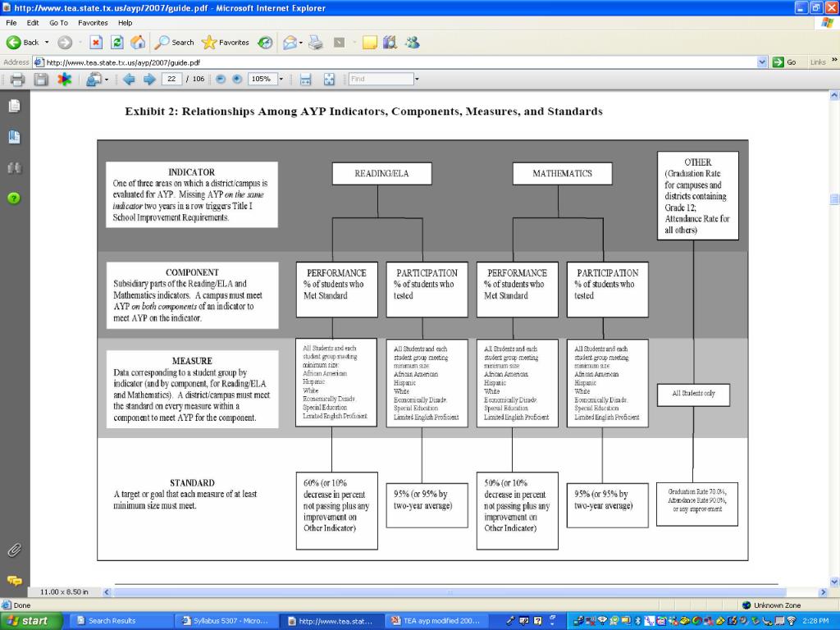Open the Favorites menu
Image resolution: width=840 pixels, height=630 pixels.
[93, 22]
